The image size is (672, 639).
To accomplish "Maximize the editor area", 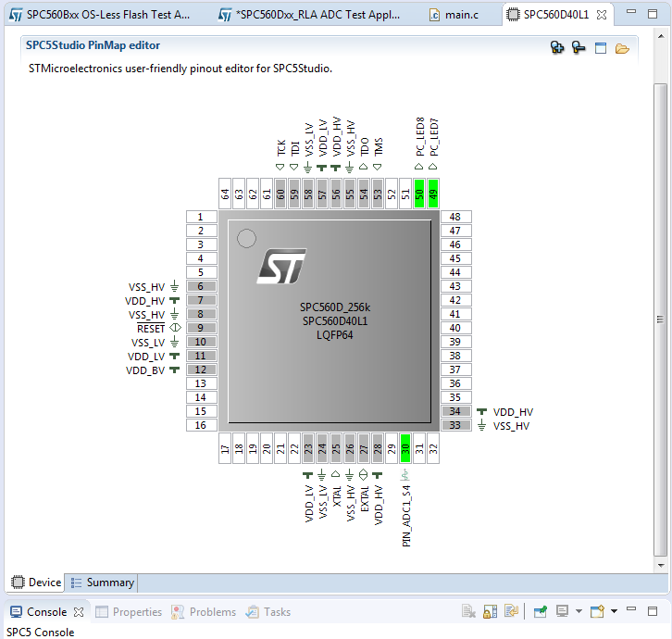I will (653, 14).
